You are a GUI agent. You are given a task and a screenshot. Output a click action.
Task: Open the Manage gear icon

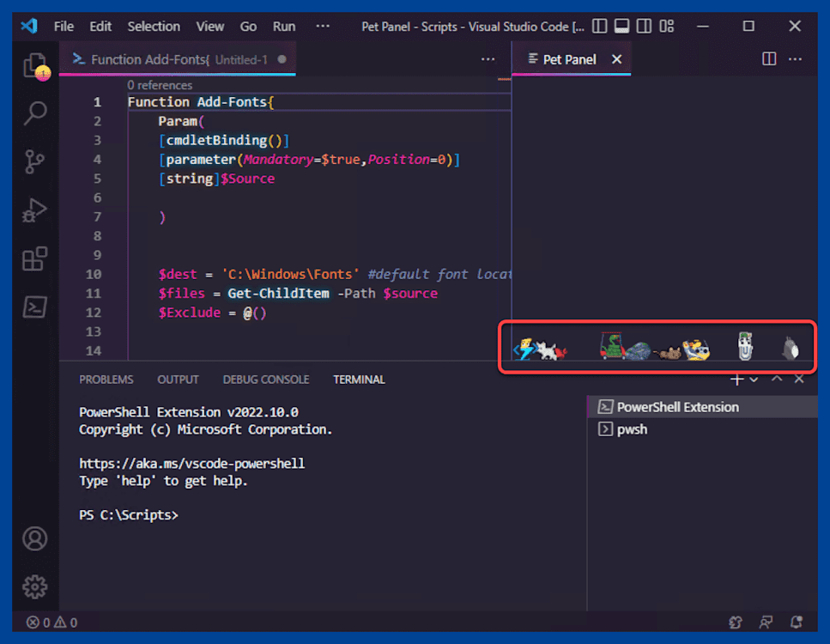point(35,586)
